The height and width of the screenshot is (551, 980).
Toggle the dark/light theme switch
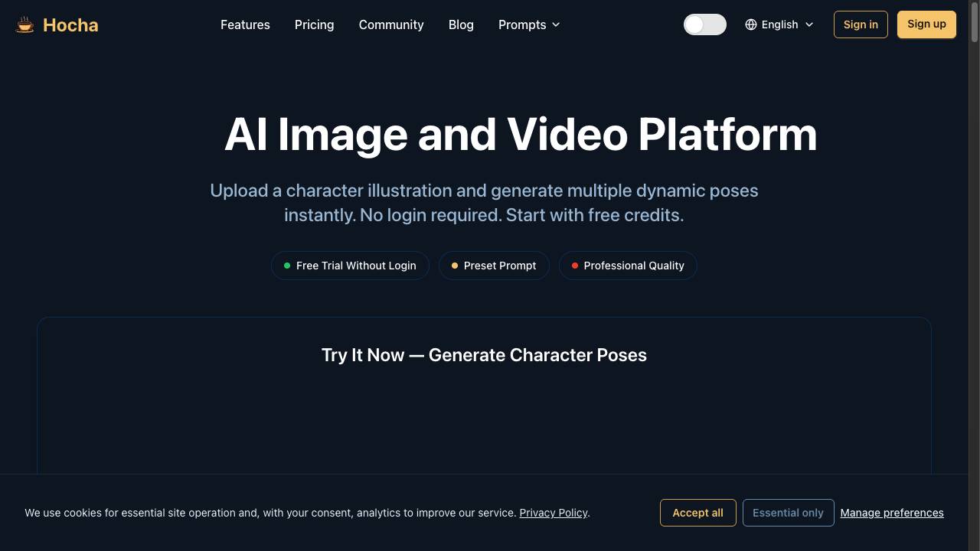(705, 24)
